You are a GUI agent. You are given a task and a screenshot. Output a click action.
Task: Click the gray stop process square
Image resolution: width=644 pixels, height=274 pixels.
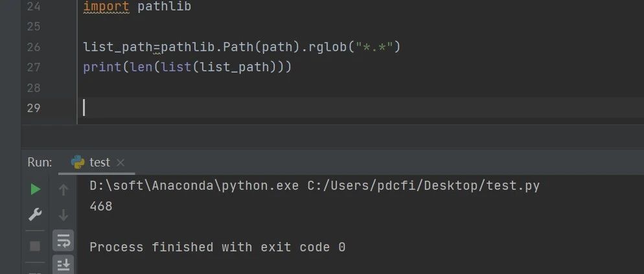coord(36,246)
